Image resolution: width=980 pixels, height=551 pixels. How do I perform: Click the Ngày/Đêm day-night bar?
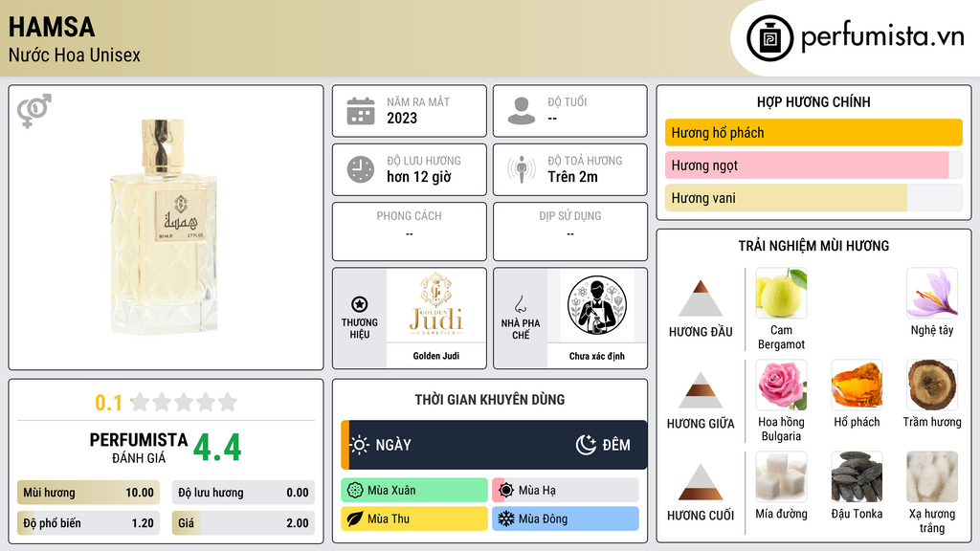tap(494, 445)
